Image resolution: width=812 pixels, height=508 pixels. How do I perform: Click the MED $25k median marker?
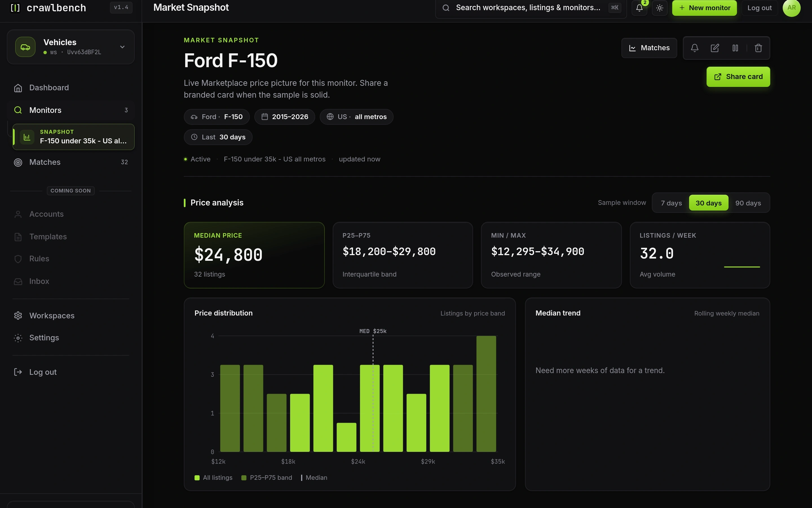(x=373, y=331)
